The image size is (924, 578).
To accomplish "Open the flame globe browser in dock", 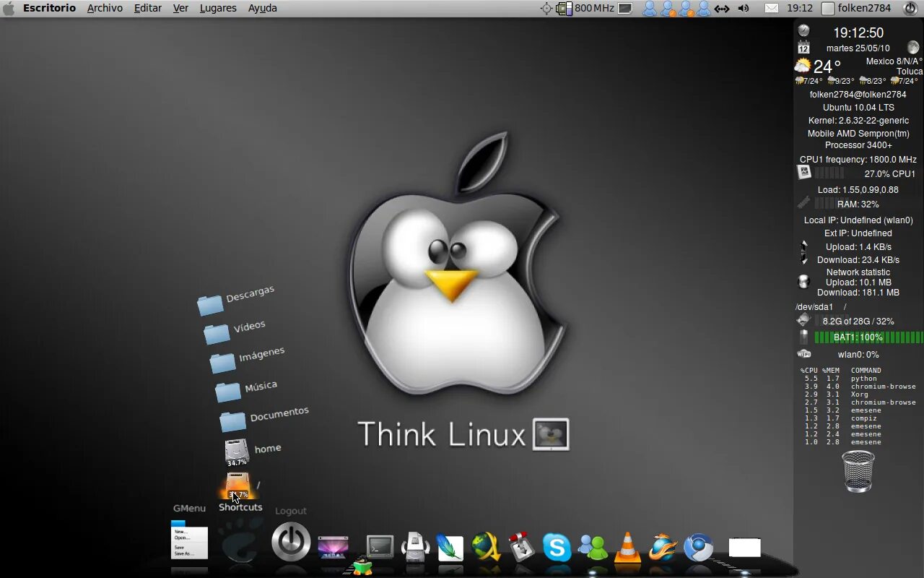I will [x=663, y=547].
